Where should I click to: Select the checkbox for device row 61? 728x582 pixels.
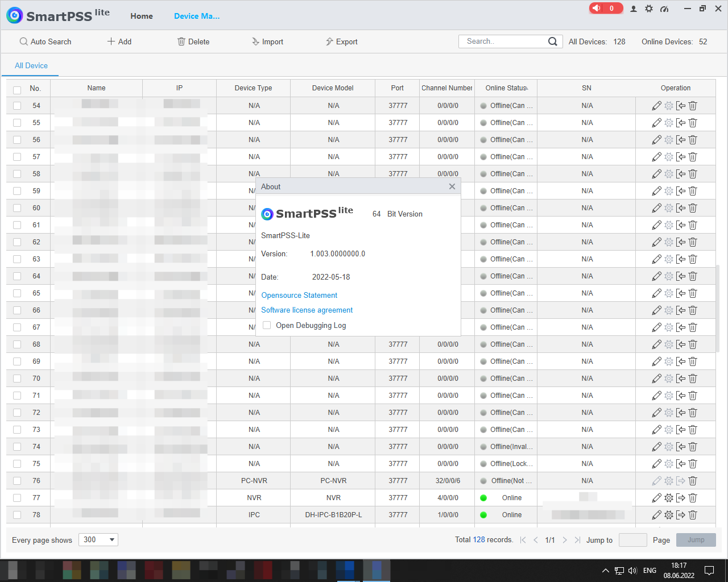[17, 225]
